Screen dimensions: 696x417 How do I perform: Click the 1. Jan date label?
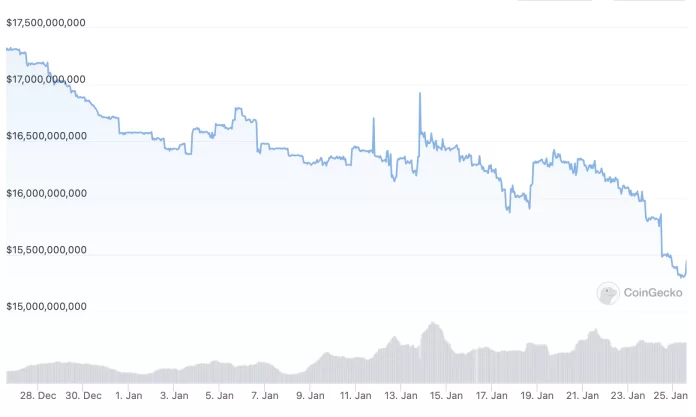click(129, 397)
